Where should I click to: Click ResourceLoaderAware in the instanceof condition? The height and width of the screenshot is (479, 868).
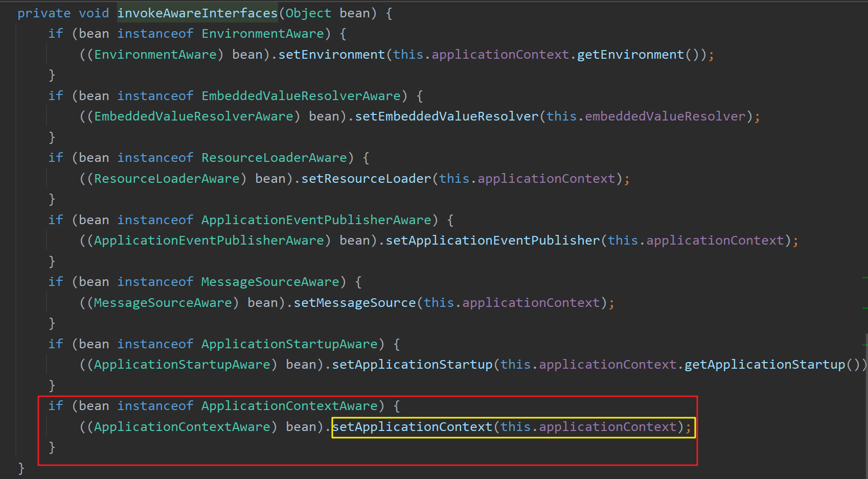point(274,158)
